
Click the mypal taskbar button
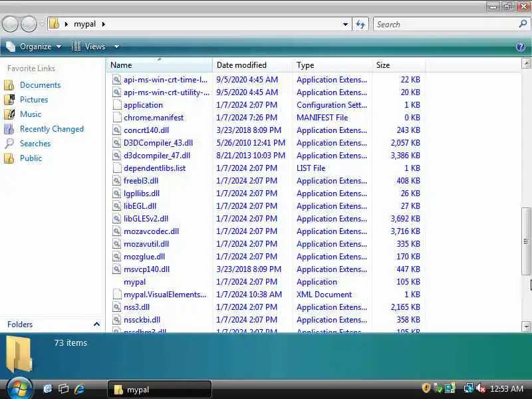[x=160, y=390]
